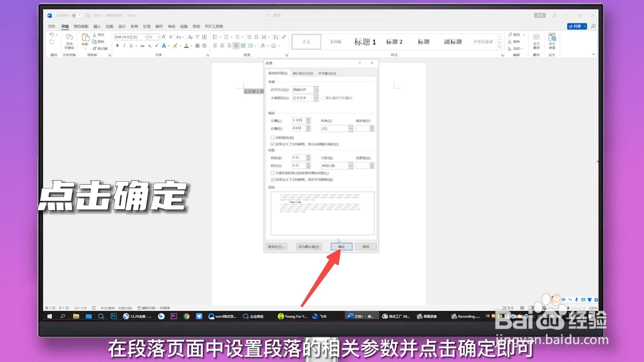Click the numbered list icon
The image size is (644, 362).
[x=226, y=37]
